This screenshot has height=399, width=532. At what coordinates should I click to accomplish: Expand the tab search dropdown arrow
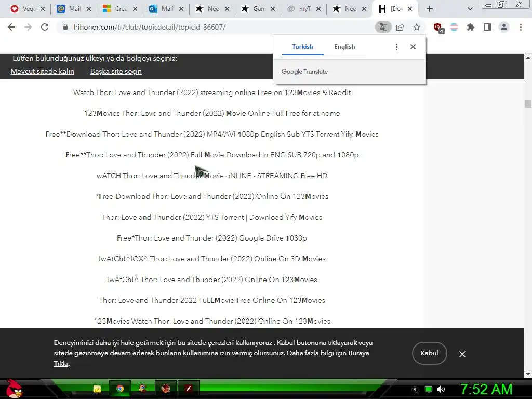point(470,9)
